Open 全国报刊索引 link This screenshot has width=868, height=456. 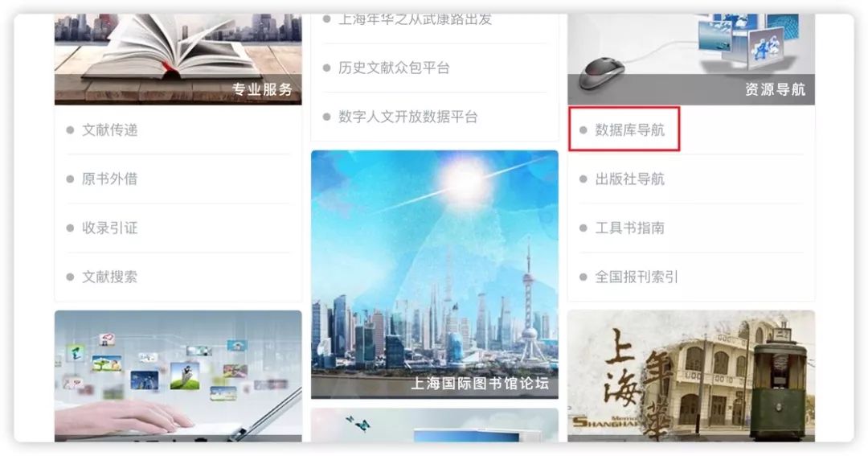636,277
